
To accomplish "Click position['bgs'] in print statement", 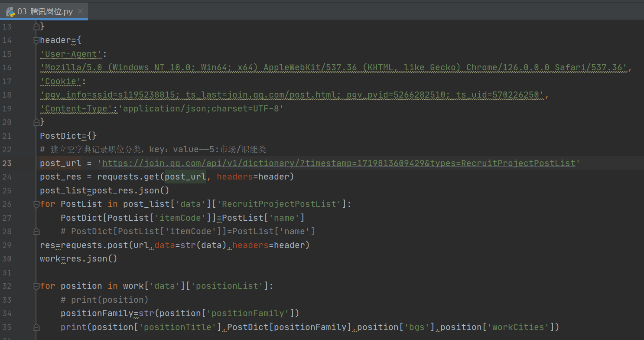I will [x=396, y=327].
